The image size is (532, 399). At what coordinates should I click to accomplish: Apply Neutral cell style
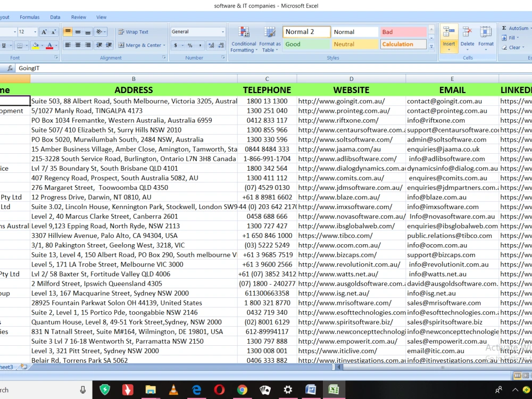click(354, 44)
